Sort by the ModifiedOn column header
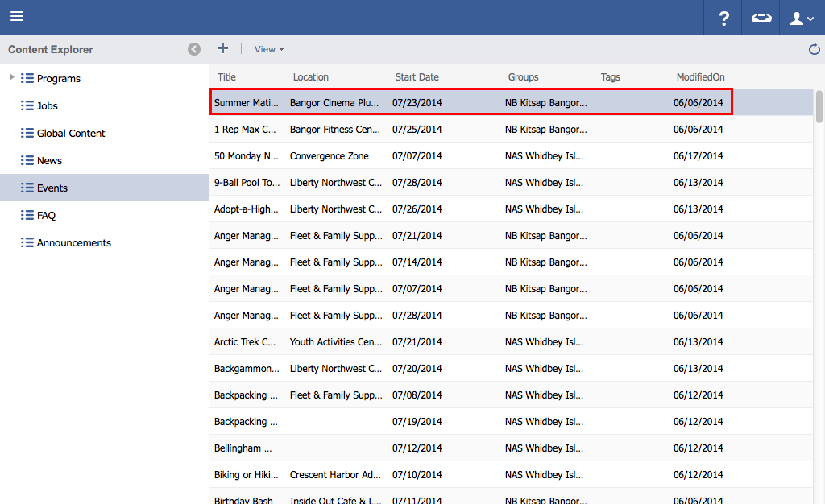Viewport: 825px width, 504px height. click(x=700, y=77)
